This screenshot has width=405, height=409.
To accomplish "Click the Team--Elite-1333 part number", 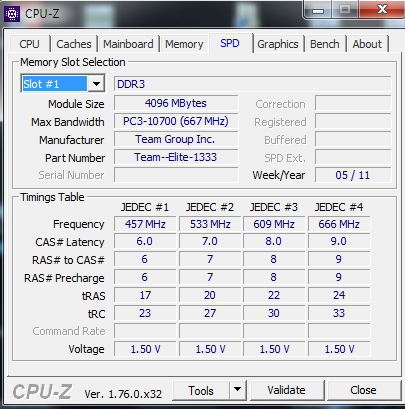I will 176,157.
